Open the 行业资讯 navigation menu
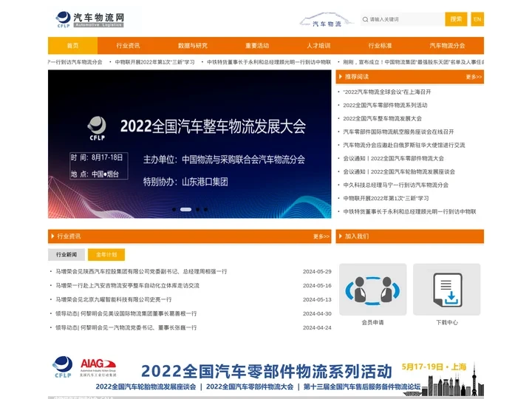The image size is (532, 399). [128, 46]
